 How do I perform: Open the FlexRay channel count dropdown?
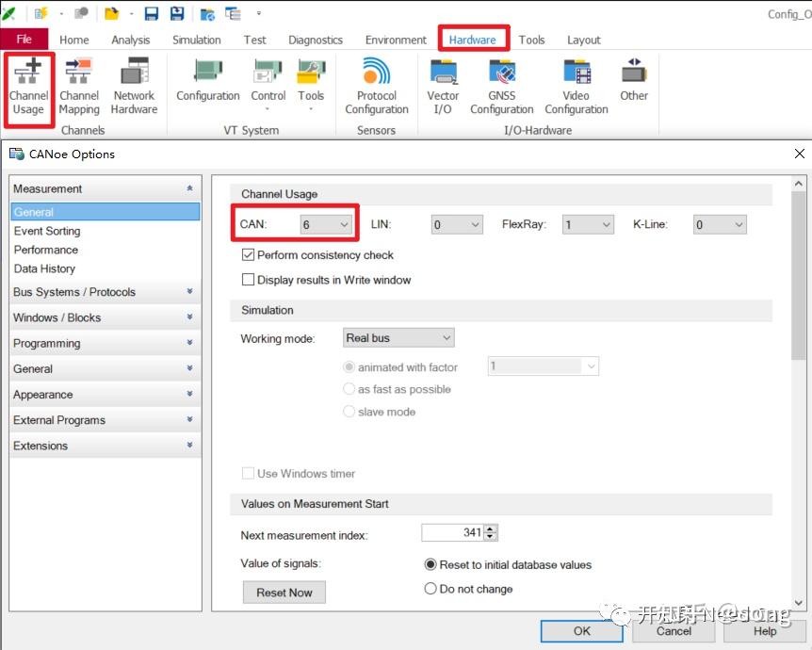click(x=589, y=225)
